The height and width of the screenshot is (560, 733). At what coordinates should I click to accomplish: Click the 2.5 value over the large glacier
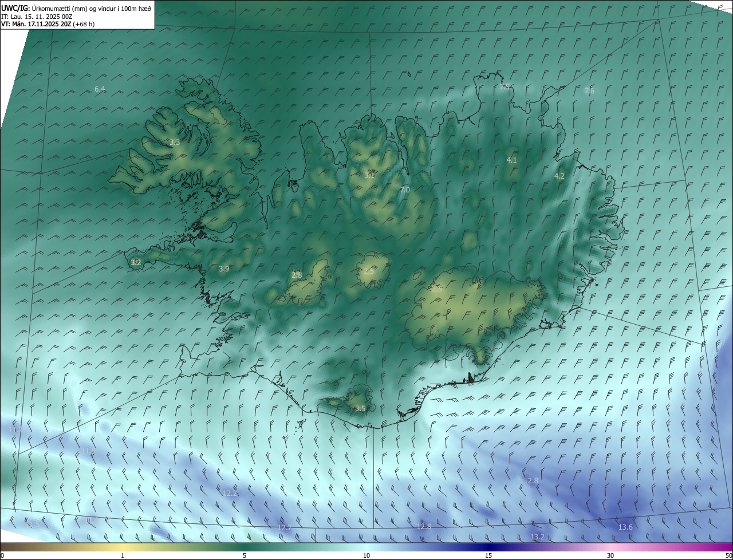click(437, 289)
